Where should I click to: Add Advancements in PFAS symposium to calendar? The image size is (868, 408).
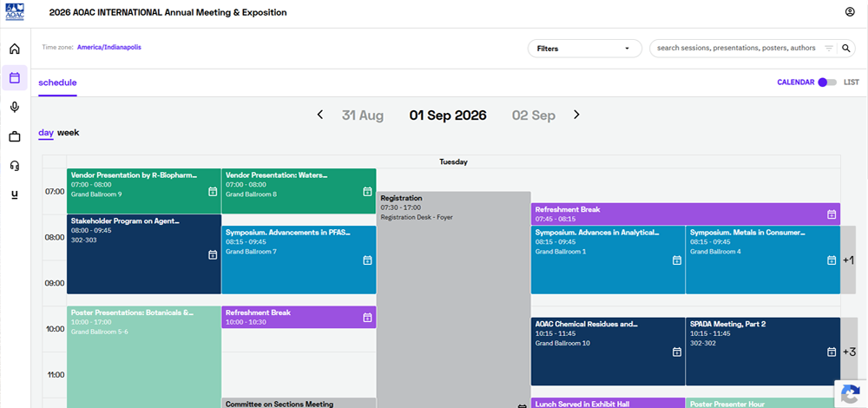tap(367, 260)
